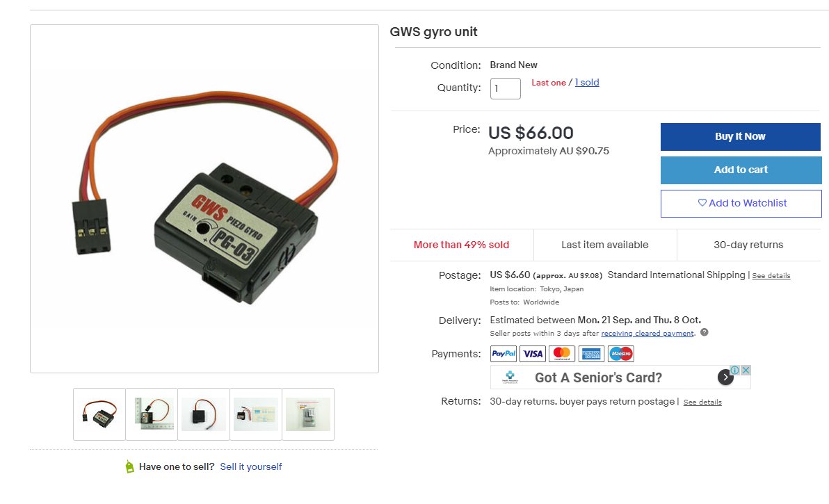Open returns See details link
This screenshot has width=829, height=504.
[702, 403]
